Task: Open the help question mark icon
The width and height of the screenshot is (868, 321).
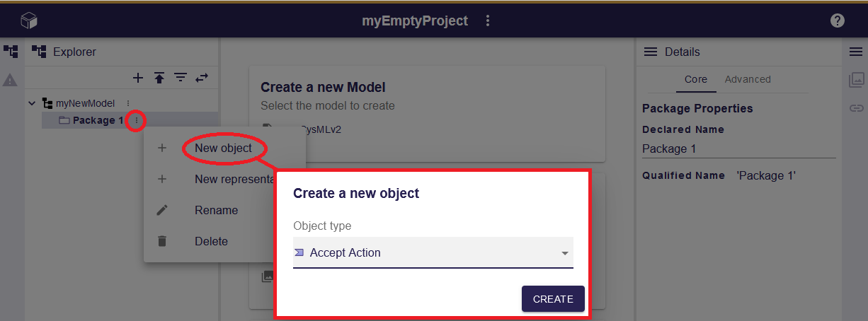Action: [x=838, y=21]
